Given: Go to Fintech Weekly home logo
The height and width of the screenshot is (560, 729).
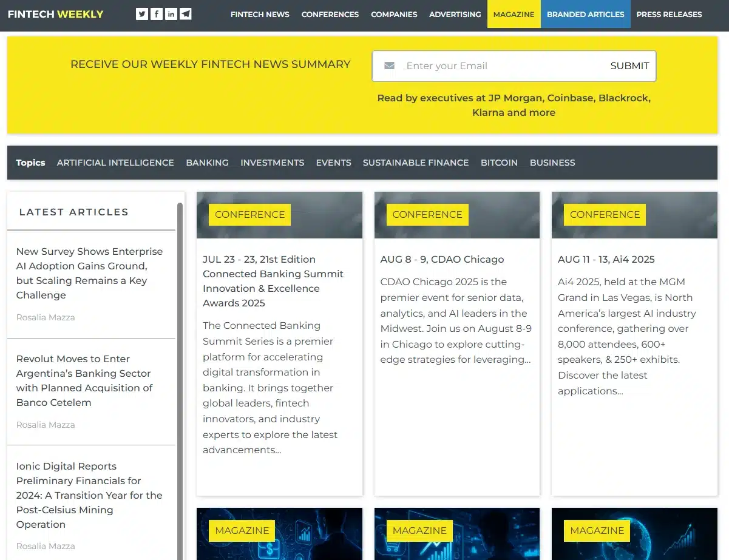Looking at the screenshot, I should pos(55,14).
